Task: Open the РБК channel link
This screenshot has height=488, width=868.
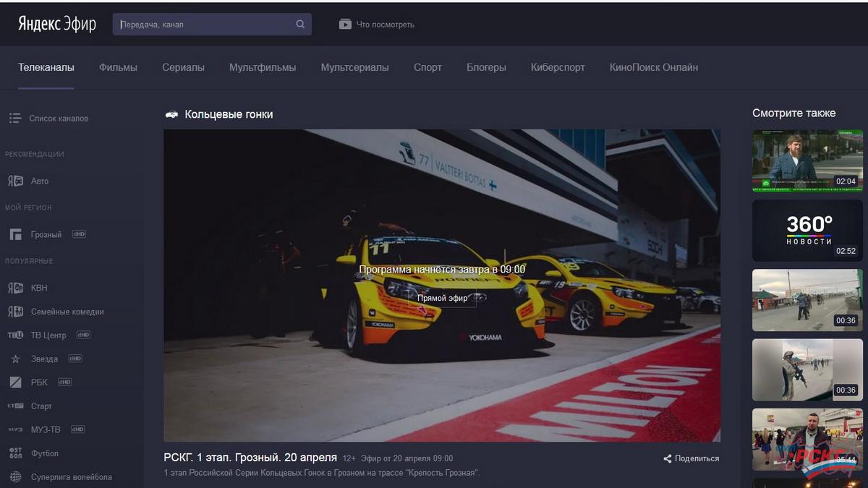Action: point(39,382)
